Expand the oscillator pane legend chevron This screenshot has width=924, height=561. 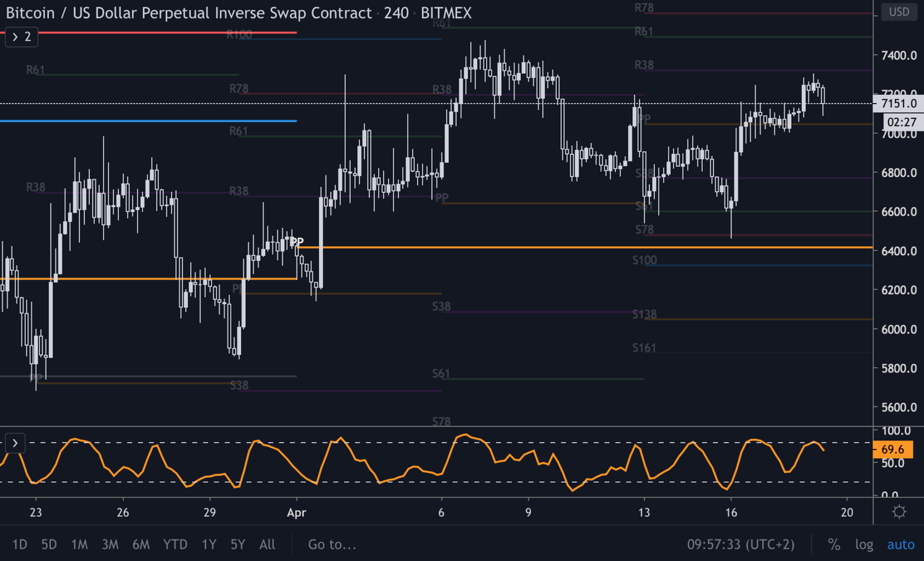[x=15, y=443]
